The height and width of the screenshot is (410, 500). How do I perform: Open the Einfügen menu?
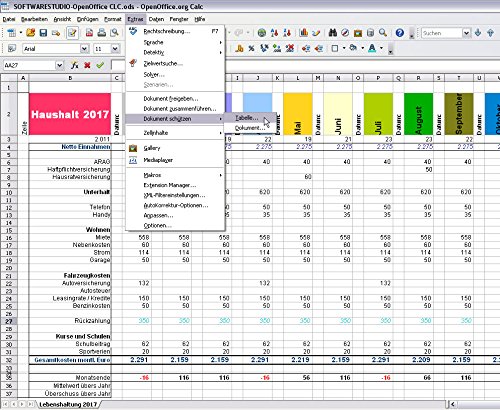[87, 19]
